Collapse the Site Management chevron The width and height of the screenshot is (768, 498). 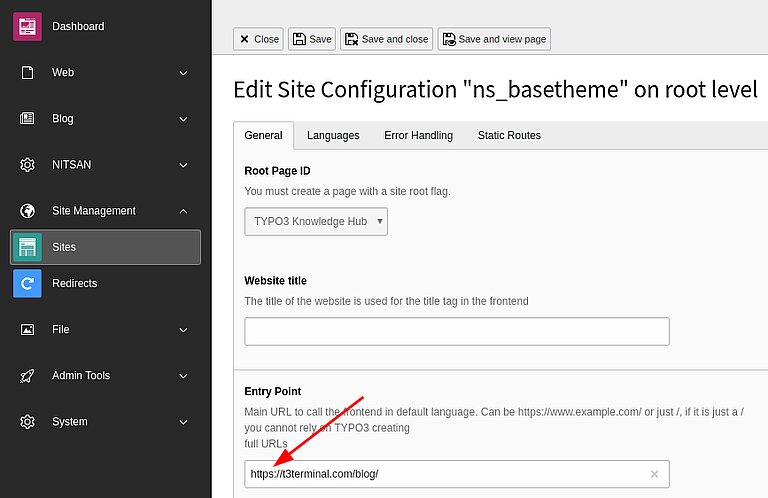(x=183, y=211)
